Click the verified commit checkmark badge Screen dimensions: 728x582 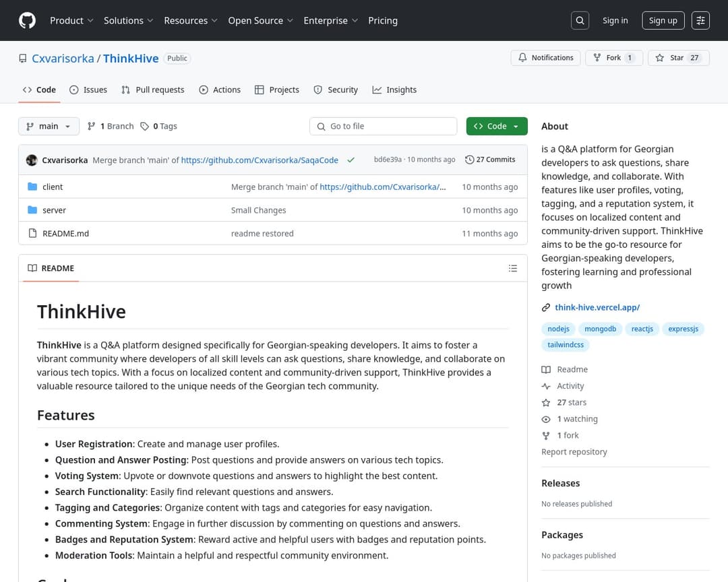point(351,160)
